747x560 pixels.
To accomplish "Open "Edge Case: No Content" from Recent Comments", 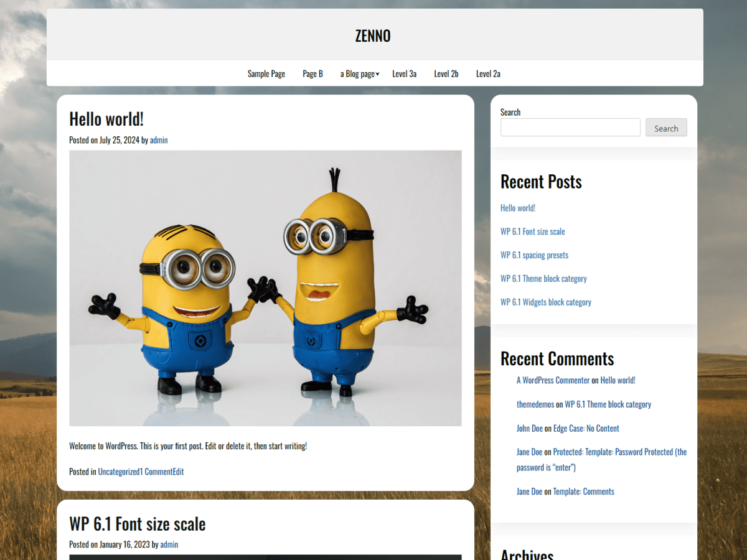I will point(586,428).
